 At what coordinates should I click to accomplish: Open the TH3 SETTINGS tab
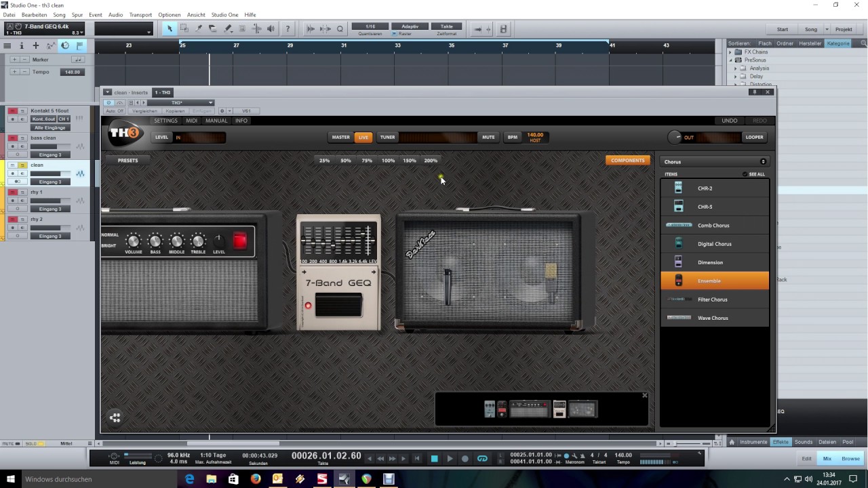[x=165, y=121]
